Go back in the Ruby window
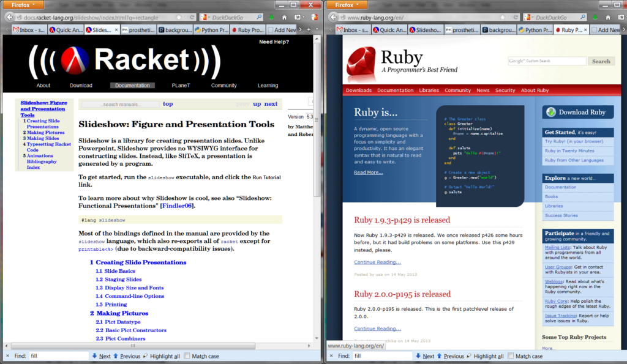Screen dimensions: 627x364 tap(333, 17)
